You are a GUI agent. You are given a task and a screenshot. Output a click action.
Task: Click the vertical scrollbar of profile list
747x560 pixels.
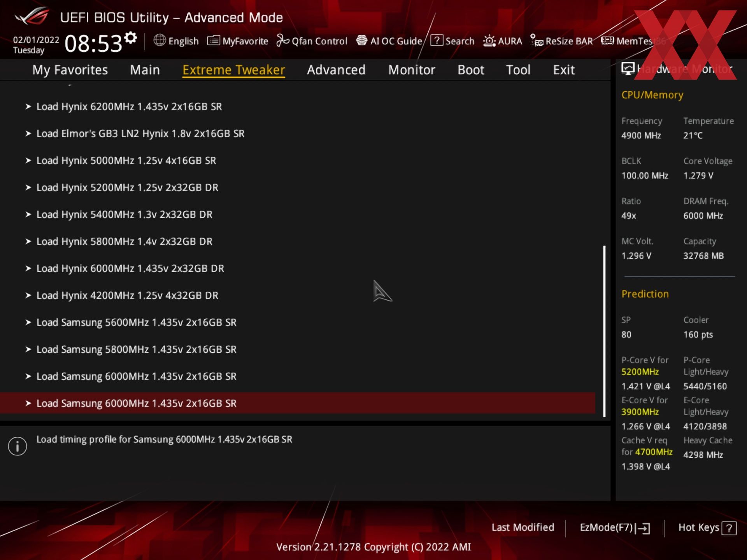[604, 331]
